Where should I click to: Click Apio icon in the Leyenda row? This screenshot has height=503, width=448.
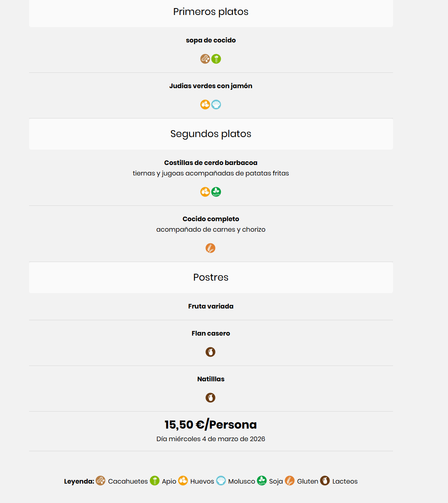(x=155, y=481)
